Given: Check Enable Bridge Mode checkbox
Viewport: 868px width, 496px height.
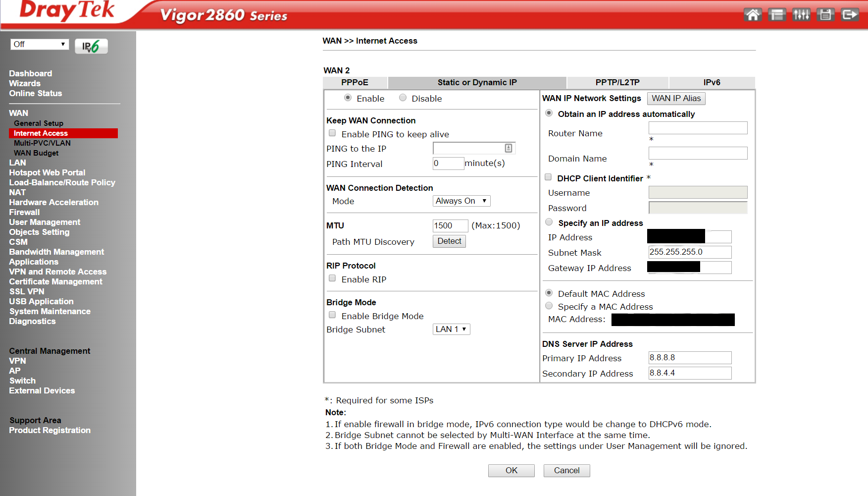Looking at the screenshot, I should point(332,315).
